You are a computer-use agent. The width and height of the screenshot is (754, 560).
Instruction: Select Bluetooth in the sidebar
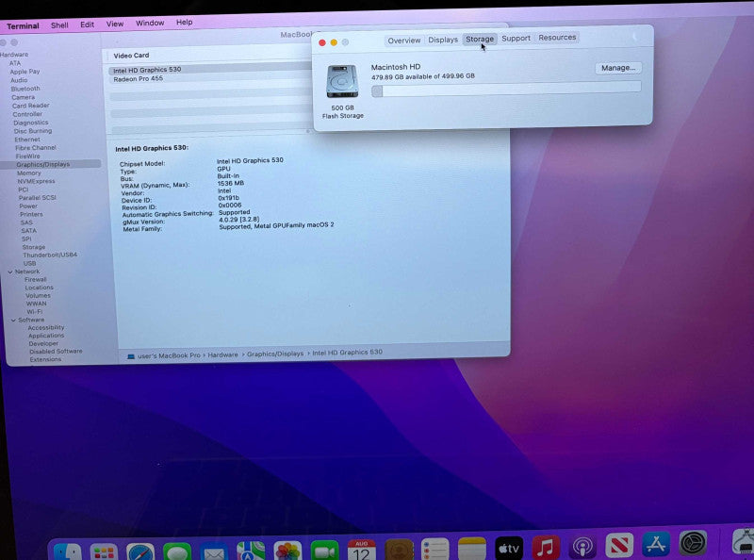[x=25, y=89]
